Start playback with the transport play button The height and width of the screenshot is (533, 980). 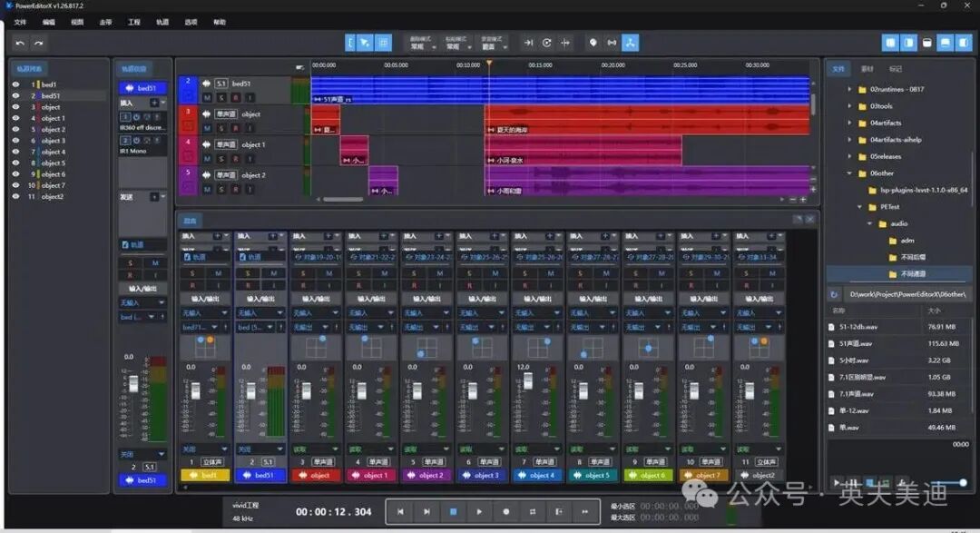[479, 512]
